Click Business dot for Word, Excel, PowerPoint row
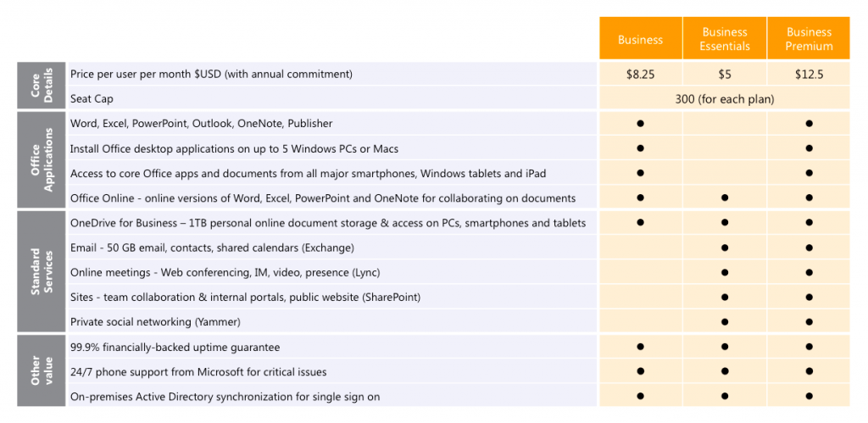 click(x=641, y=124)
